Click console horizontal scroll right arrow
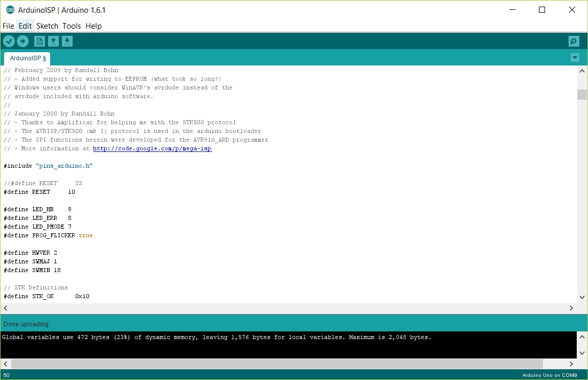588x380 pixels. (571, 364)
